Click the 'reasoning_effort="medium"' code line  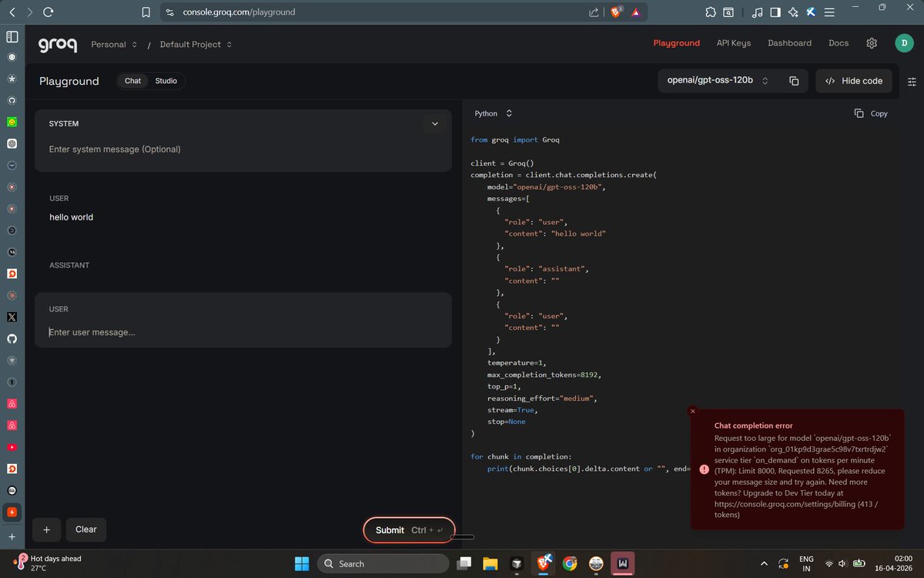(542, 398)
